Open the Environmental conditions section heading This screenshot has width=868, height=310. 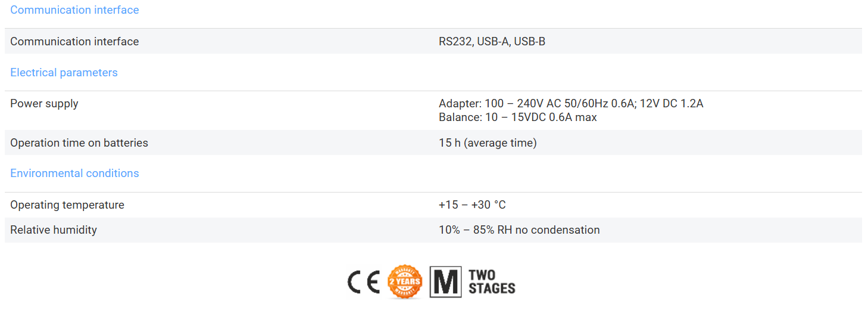[x=74, y=173]
